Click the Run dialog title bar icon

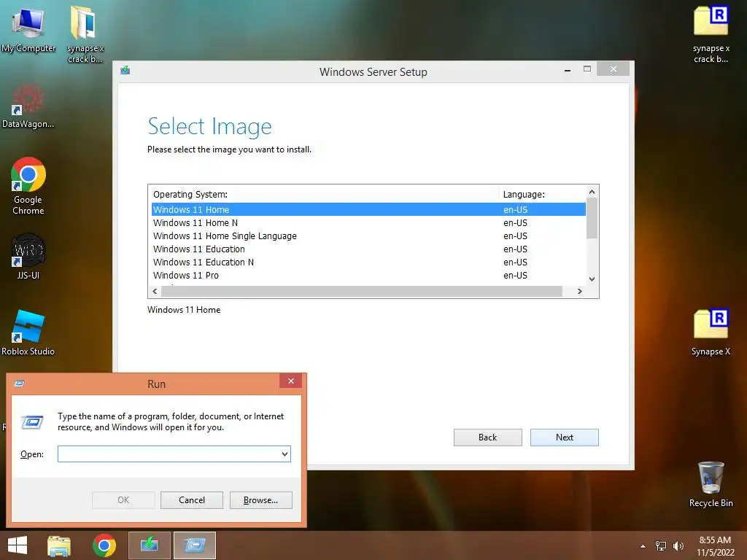pos(20,384)
